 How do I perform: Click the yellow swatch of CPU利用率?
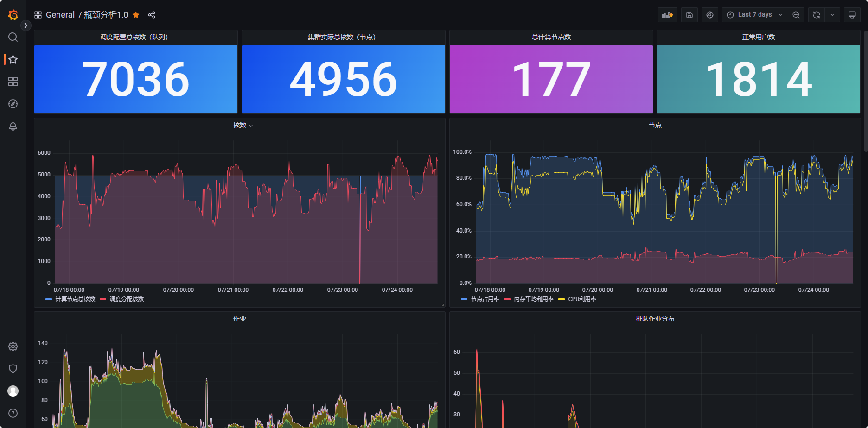(x=562, y=299)
